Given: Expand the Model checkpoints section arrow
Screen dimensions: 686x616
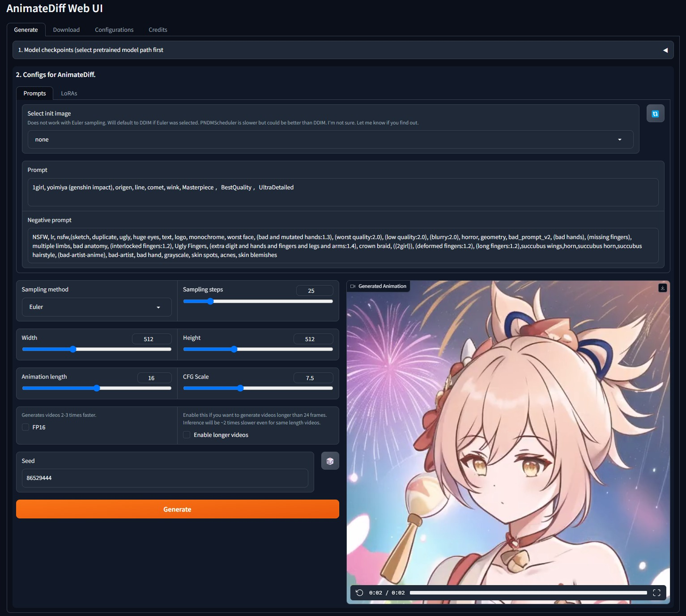Looking at the screenshot, I should [x=665, y=50].
